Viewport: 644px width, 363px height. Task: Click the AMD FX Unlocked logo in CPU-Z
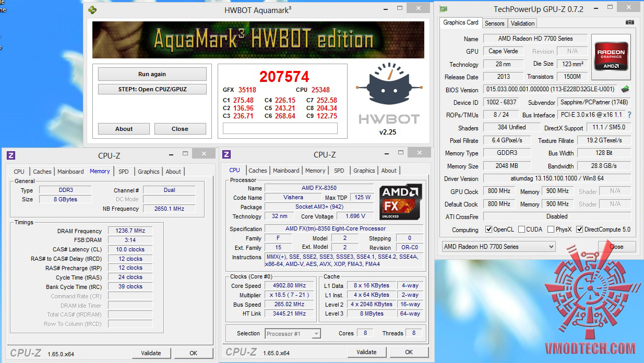coord(400,201)
